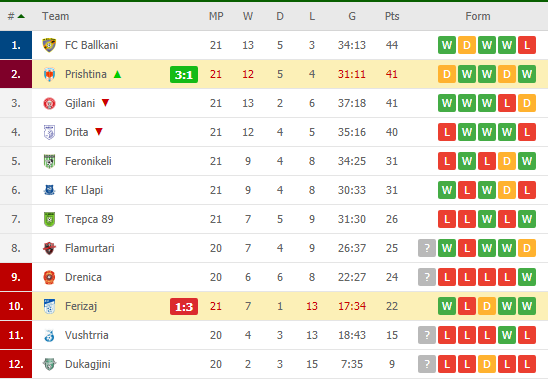Click the green 3:1 score badge for Prishtina
Viewport: 548px width, 379px height.
point(184,74)
